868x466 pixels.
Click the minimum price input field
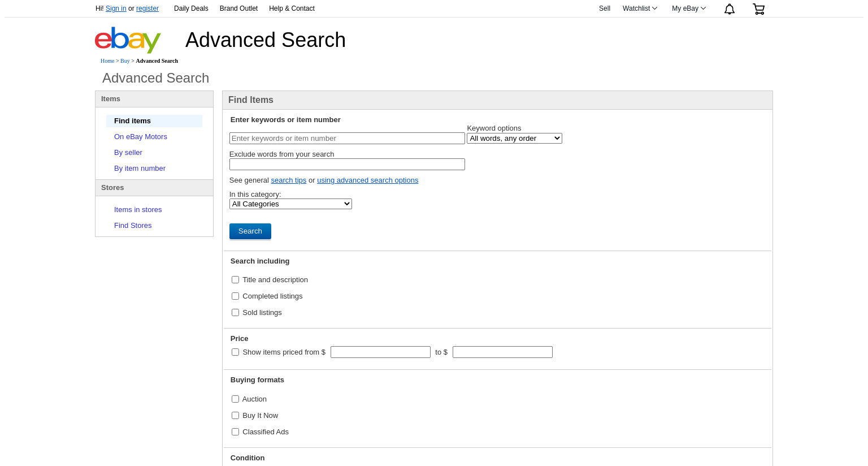[380, 352]
